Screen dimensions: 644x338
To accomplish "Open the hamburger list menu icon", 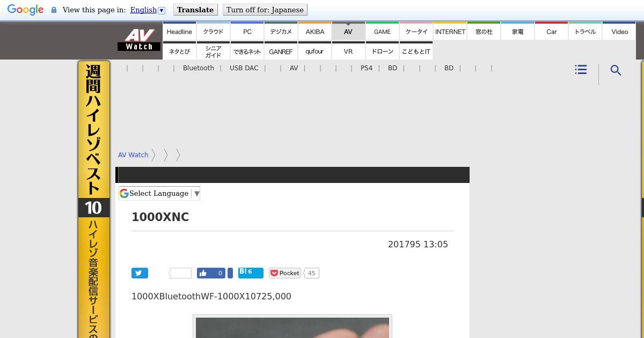I will coord(581,70).
